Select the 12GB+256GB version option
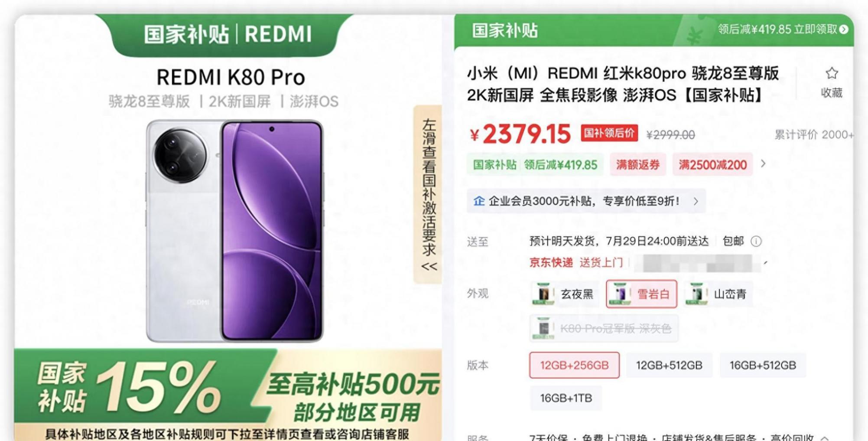Screen dimensions: 868x441 pos(574,365)
